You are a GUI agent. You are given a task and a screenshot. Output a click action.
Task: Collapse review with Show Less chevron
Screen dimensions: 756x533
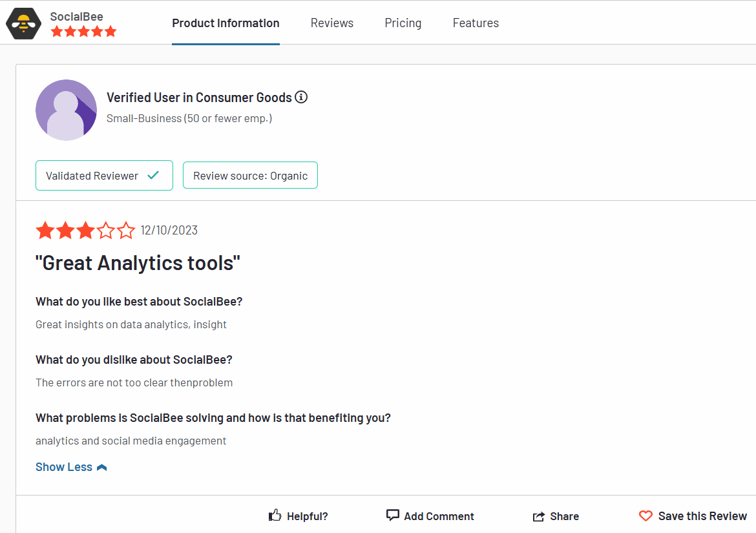(x=101, y=467)
